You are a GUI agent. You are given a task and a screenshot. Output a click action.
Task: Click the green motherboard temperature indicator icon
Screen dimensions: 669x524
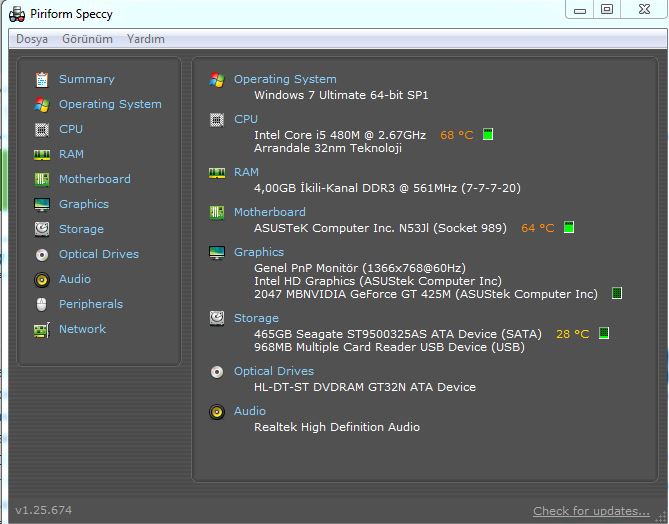click(x=569, y=227)
